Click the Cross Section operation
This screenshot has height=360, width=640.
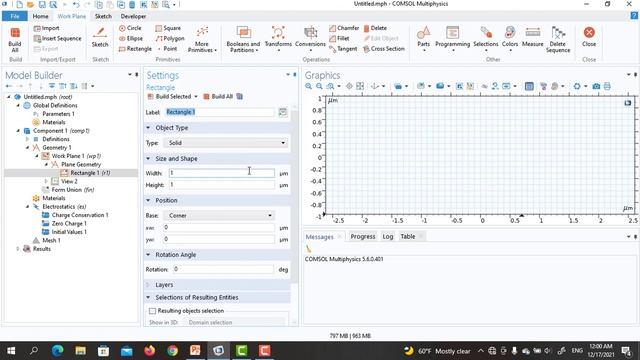pos(384,49)
